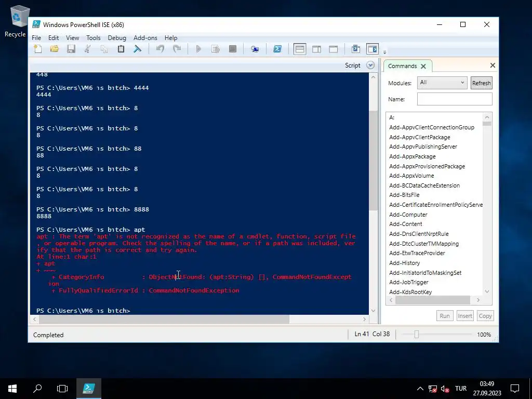Open New Remote PowerShell Tab icon
Screen dimensions: 532x399
(255, 49)
